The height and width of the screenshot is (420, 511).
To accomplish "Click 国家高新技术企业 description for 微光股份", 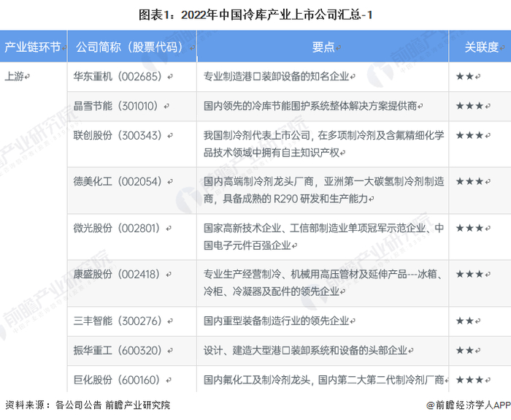I will (323, 237).
